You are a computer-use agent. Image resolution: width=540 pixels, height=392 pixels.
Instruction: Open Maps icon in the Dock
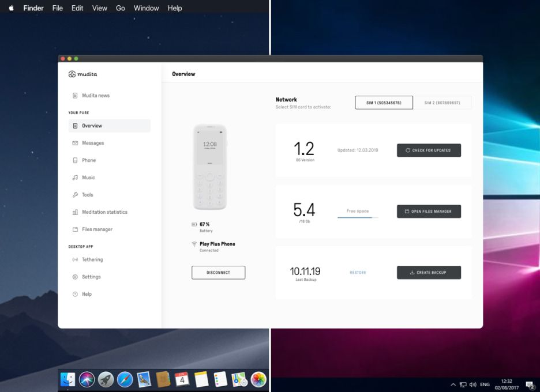click(239, 380)
